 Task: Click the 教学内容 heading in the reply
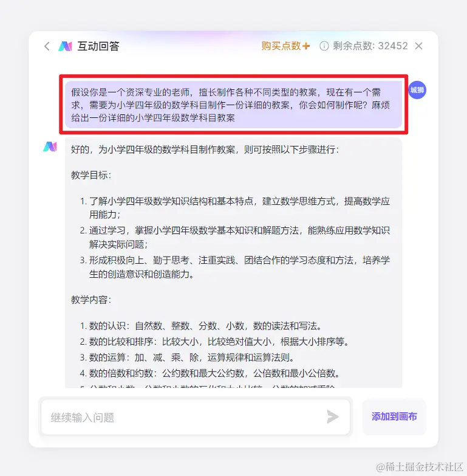pos(91,300)
